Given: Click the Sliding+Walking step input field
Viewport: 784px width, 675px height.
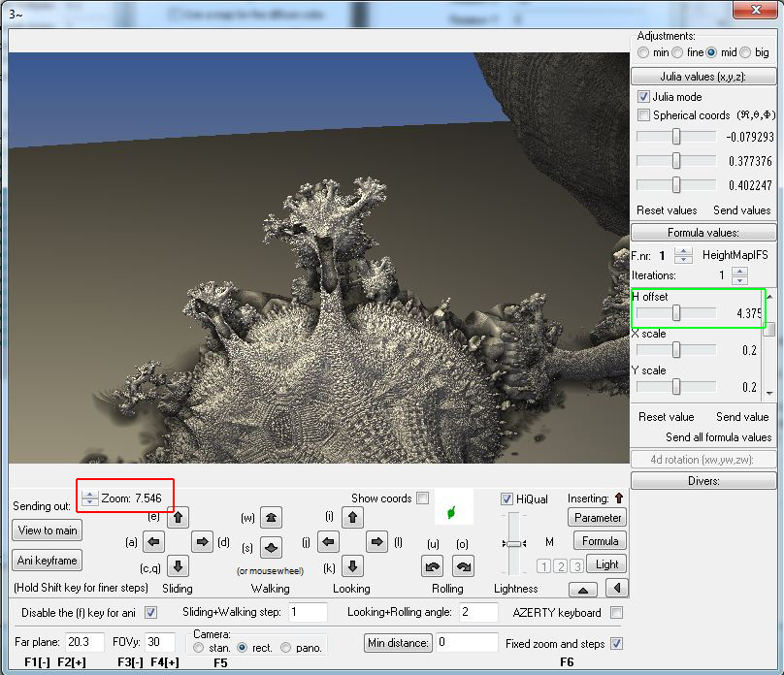Looking at the screenshot, I should [x=308, y=612].
